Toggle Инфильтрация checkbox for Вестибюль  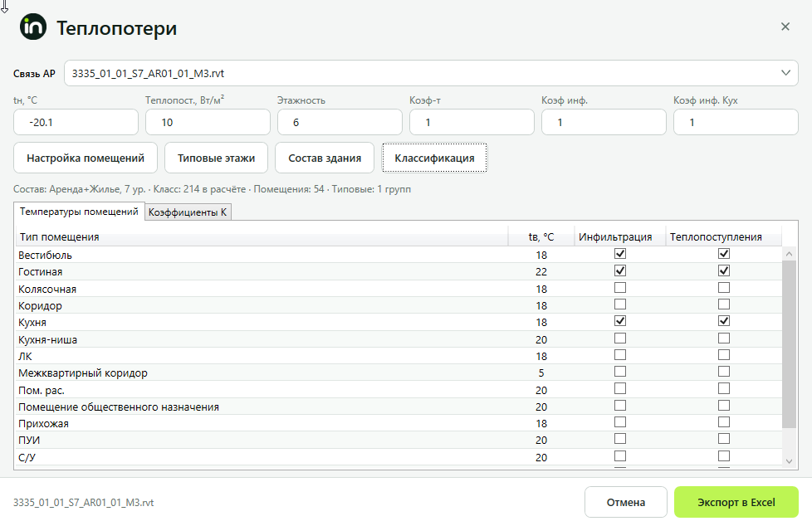[x=620, y=254]
